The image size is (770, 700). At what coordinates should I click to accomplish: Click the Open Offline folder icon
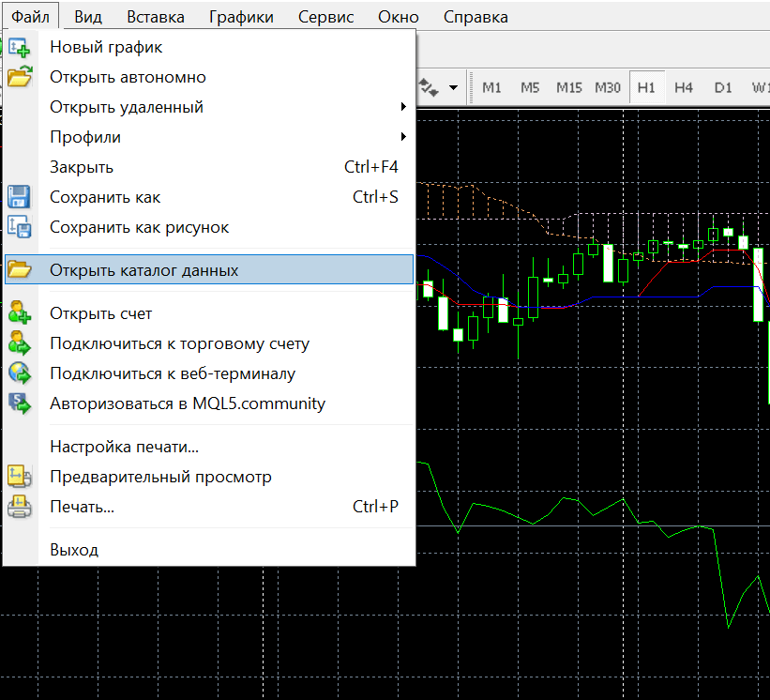pos(20,77)
